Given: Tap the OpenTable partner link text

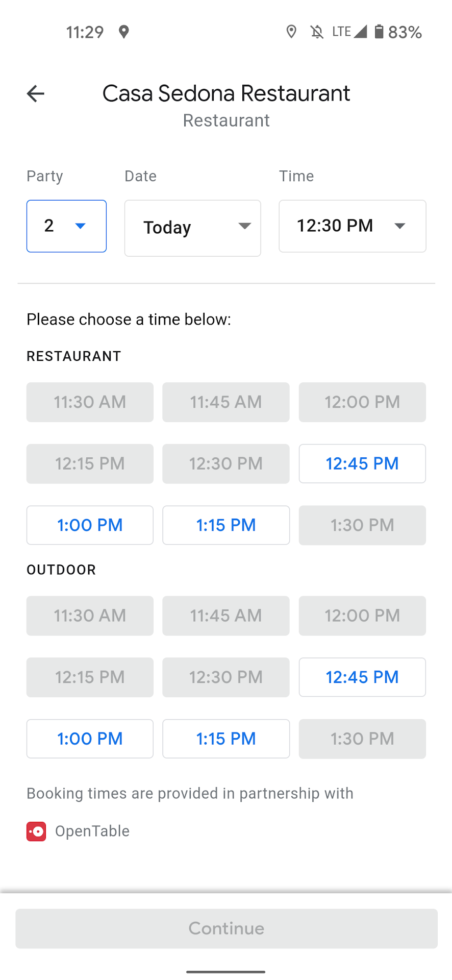Looking at the screenshot, I should click(x=92, y=831).
